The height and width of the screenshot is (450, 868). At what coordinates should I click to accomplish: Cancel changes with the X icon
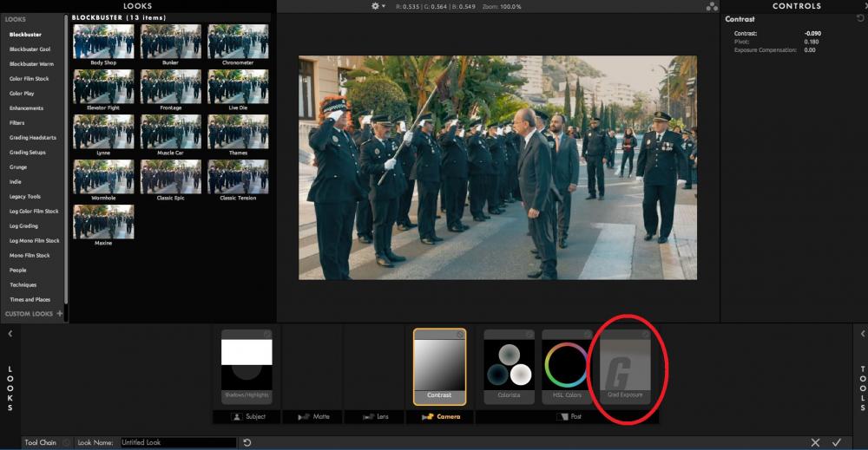(815, 442)
